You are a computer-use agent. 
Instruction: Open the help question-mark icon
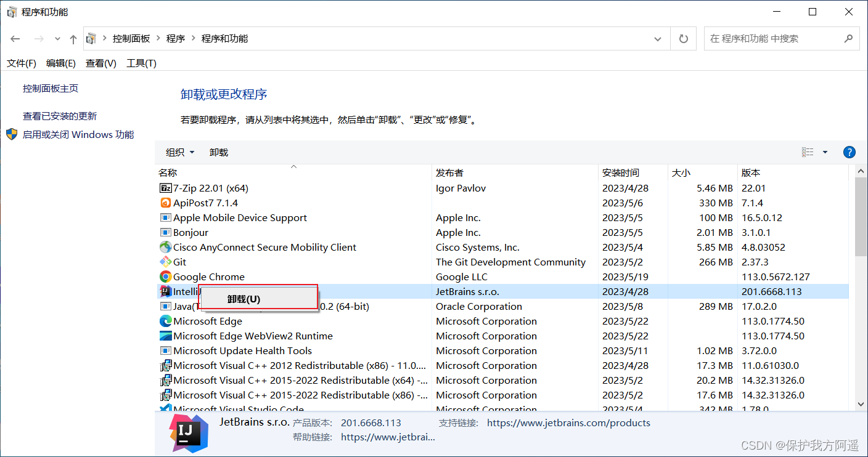(x=849, y=152)
